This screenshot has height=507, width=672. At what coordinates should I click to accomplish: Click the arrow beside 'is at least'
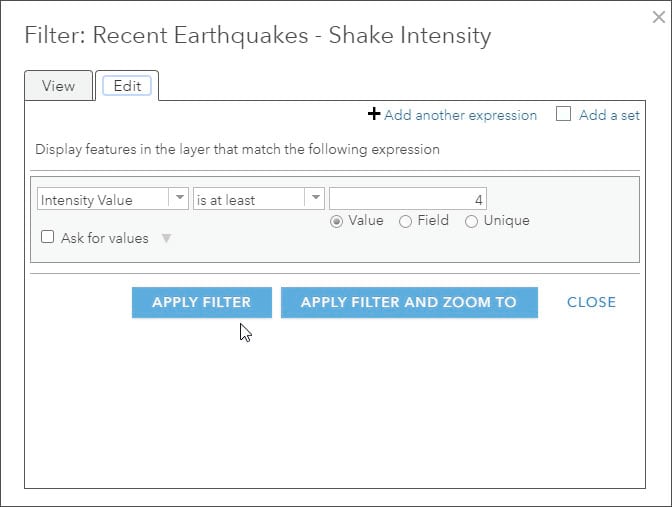point(315,198)
